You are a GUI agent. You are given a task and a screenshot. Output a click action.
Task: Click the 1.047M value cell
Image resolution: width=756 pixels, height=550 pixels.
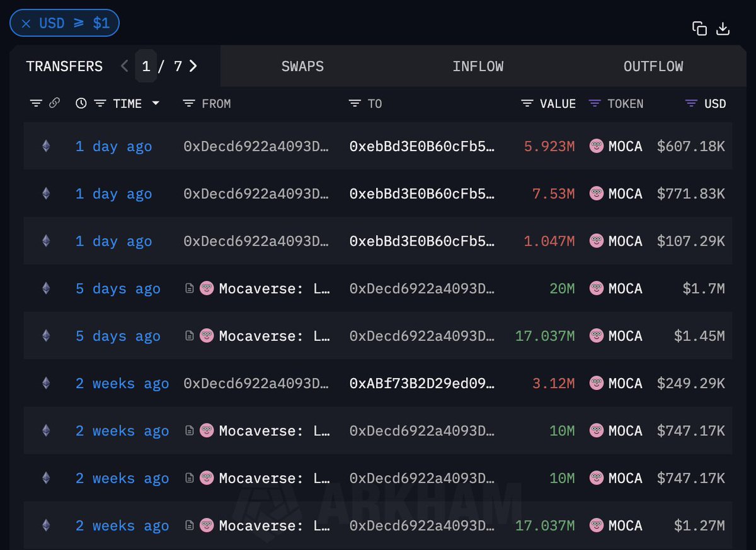[549, 241]
